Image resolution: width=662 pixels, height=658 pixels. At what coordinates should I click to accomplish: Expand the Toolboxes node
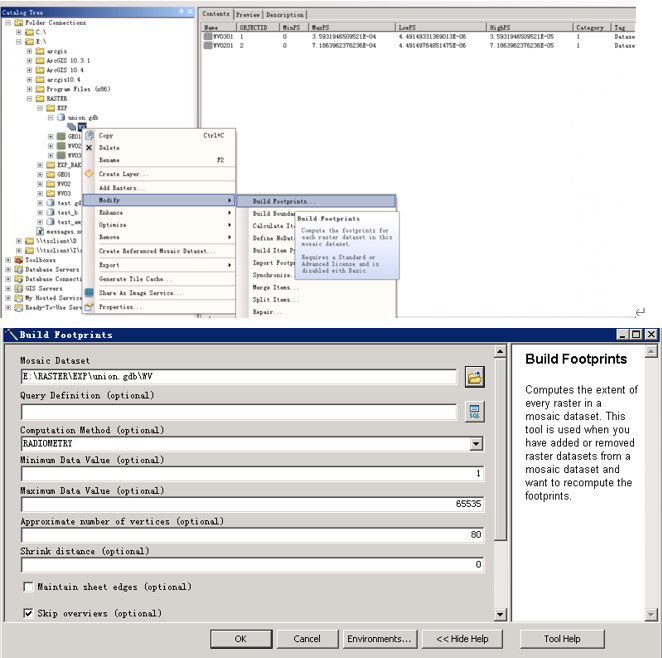(8, 260)
